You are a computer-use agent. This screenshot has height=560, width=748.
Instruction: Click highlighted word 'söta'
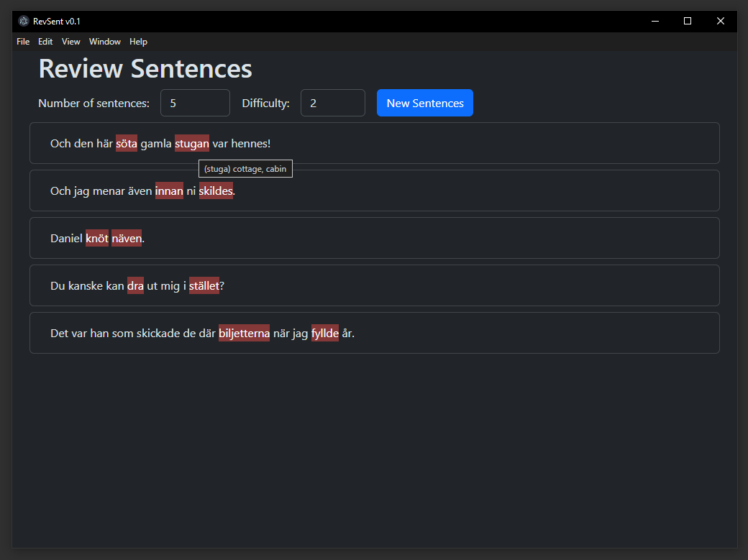click(127, 143)
